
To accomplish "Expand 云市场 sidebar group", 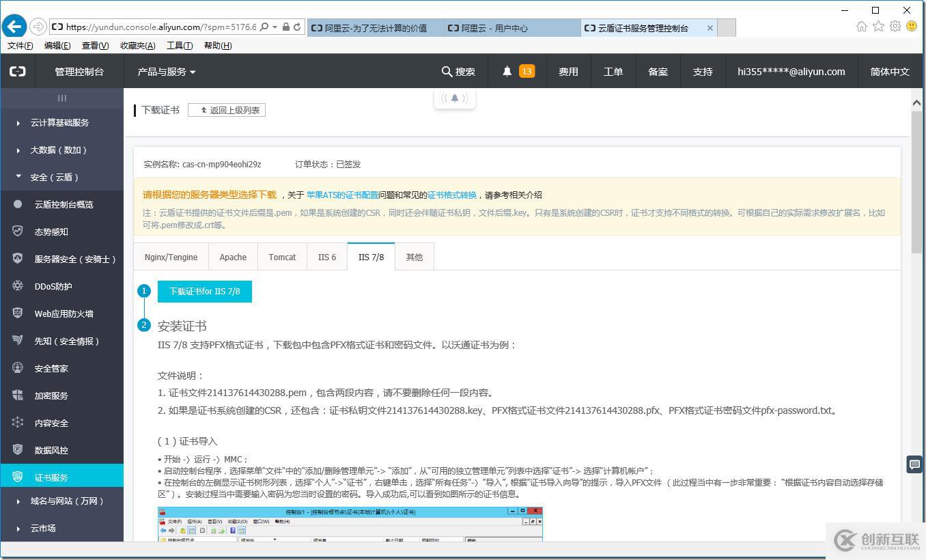I will (x=61, y=528).
